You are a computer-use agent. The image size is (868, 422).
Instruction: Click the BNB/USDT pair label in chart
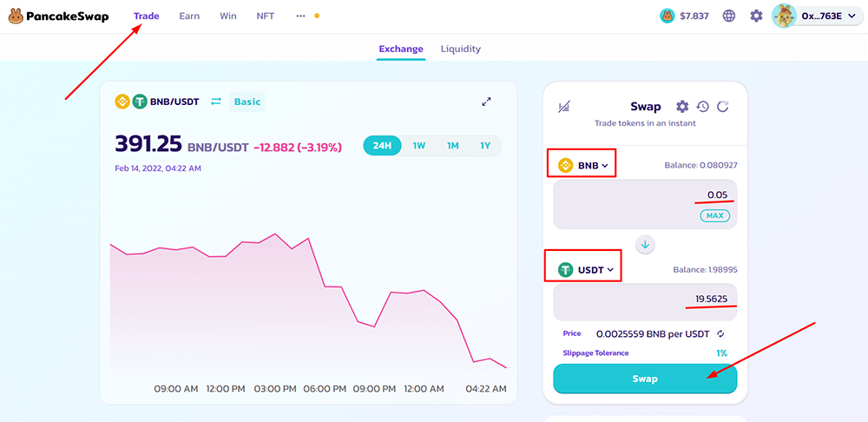[174, 102]
